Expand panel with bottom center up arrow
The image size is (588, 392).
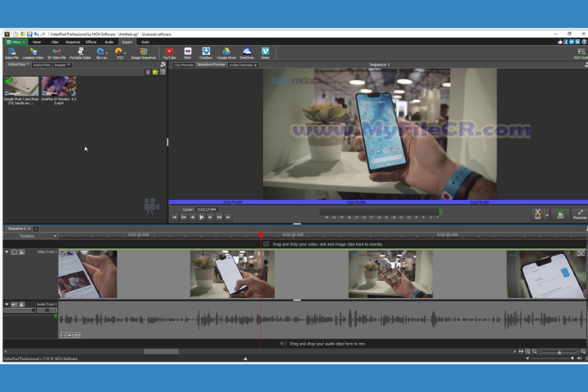pos(245,359)
